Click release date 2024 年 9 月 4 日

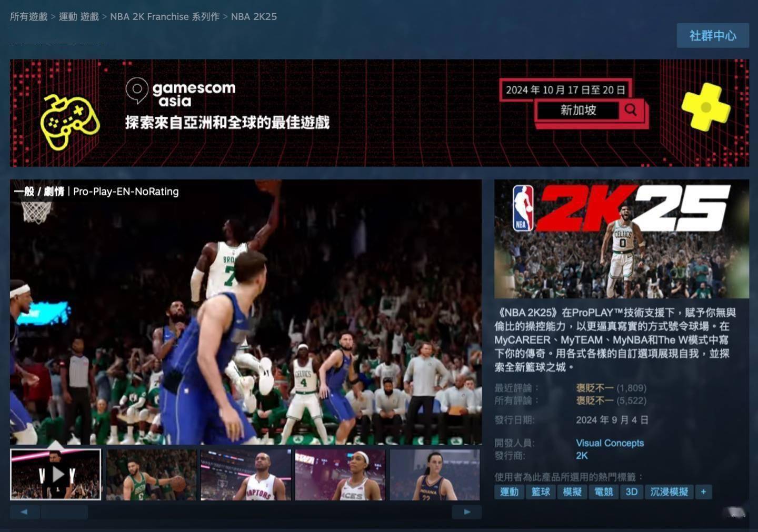pos(612,420)
